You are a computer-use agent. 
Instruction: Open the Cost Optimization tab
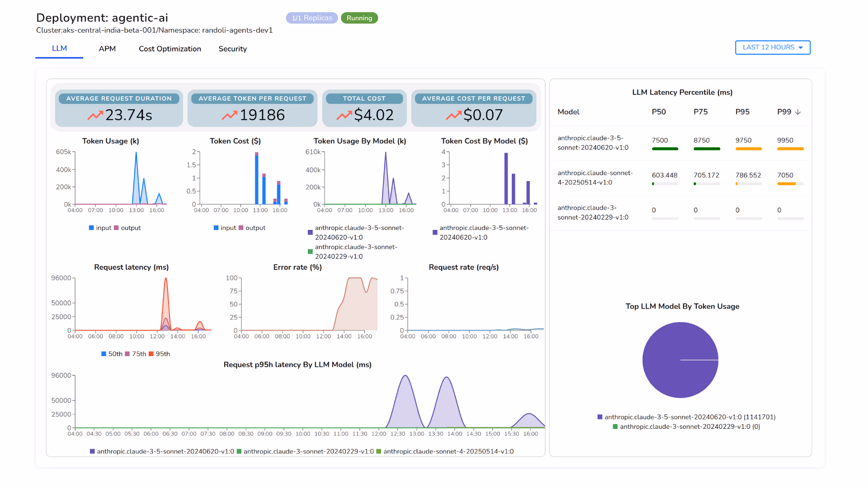170,49
